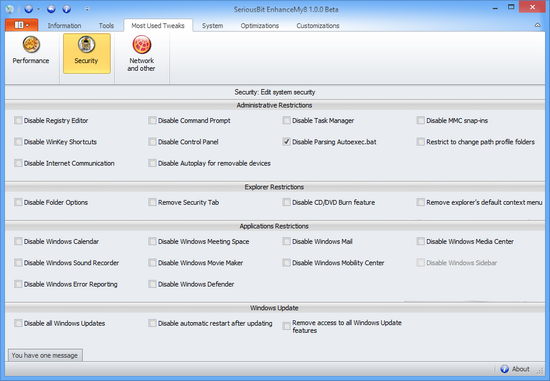Viewport: 550px width, 381px height.
Task: Switch to the Tools tab
Action: coord(106,26)
